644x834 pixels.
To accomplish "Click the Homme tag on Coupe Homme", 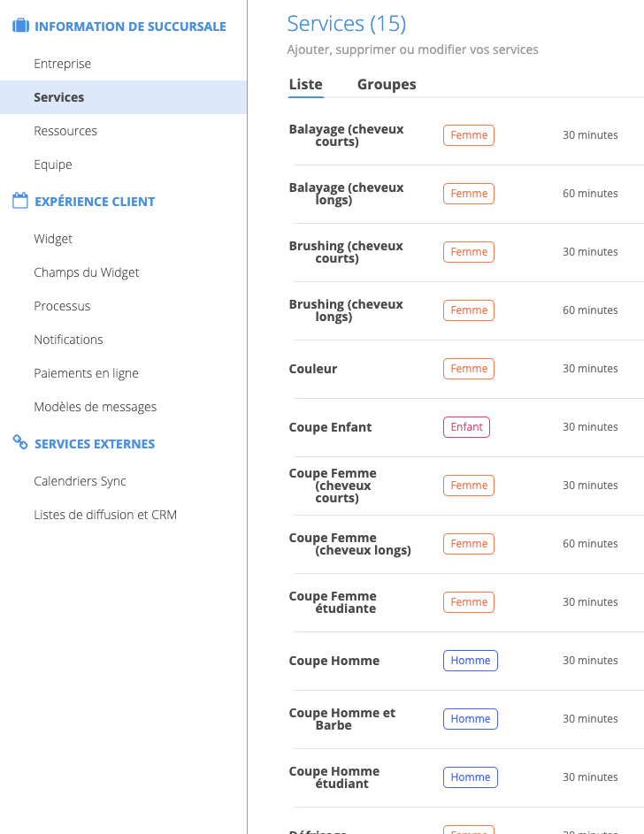I will click(x=470, y=661).
